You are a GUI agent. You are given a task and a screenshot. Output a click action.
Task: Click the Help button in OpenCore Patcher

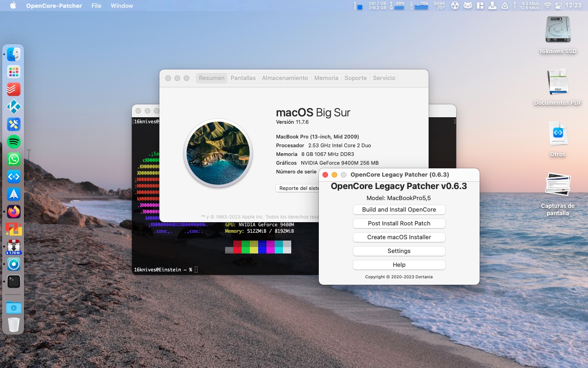coord(399,265)
